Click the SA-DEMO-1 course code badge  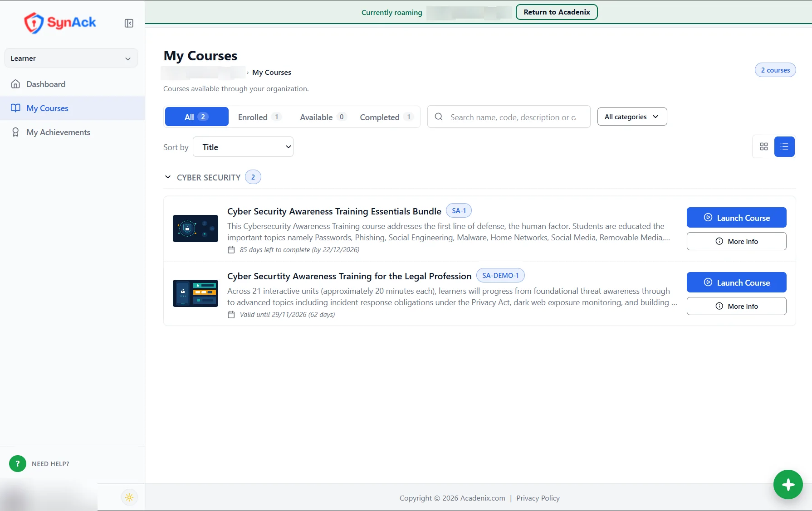pyautogui.click(x=500, y=276)
